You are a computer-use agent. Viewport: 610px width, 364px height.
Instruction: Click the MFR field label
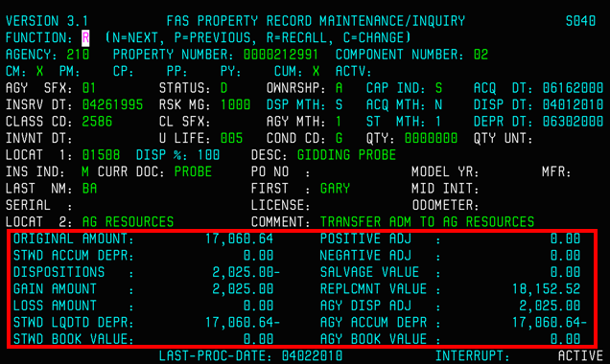(x=556, y=171)
